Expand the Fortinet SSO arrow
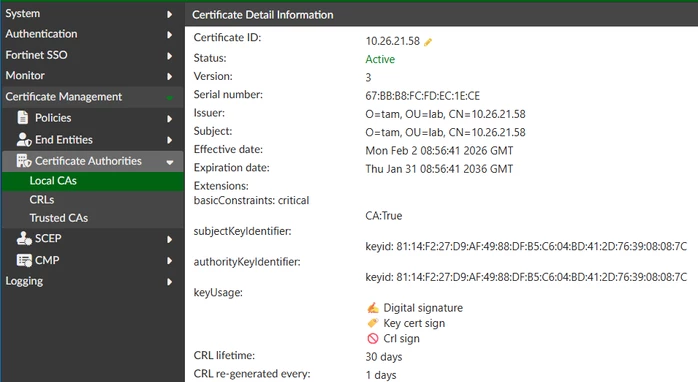The height and width of the screenshot is (382, 698). [x=169, y=56]
